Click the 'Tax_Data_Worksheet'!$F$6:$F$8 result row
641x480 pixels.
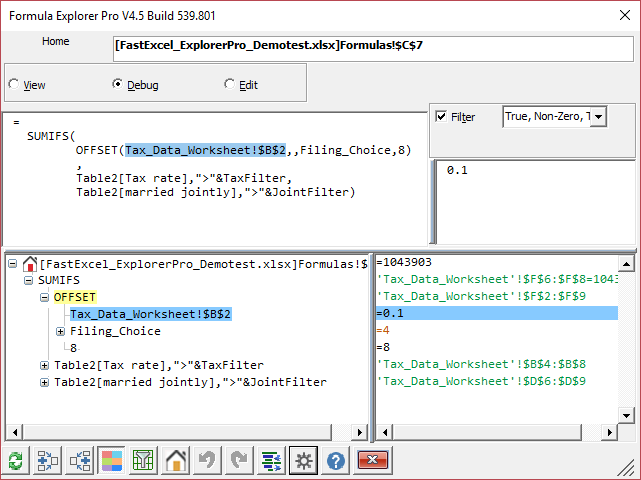pyautogui.click(x=497, y=279)
